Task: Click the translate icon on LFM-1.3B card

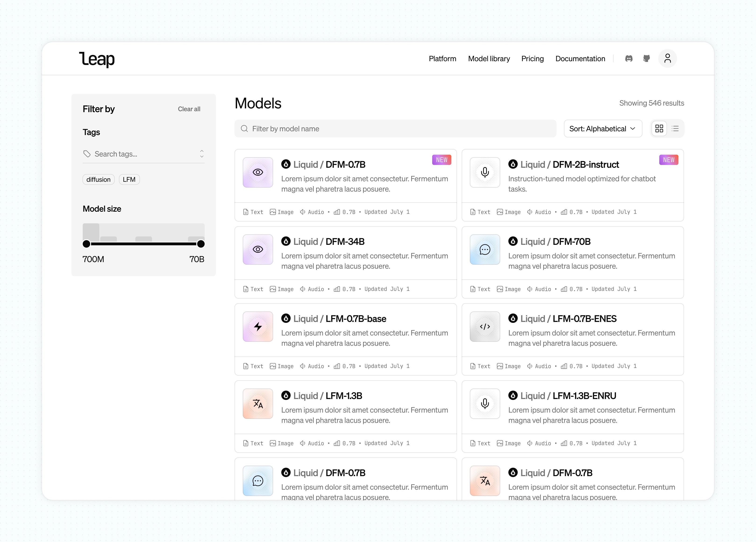Action: coord(258,404)
